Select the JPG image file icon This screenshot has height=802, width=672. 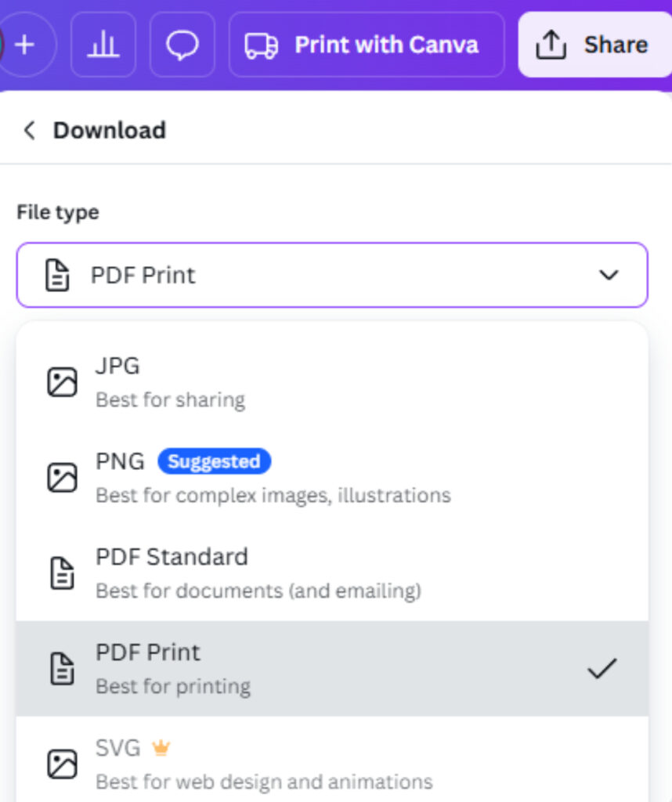click(x=62, y=381)
